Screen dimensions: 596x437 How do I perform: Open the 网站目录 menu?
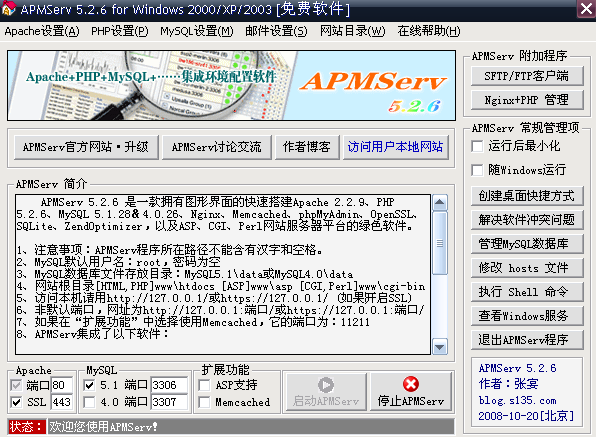(x=352, y=31)
